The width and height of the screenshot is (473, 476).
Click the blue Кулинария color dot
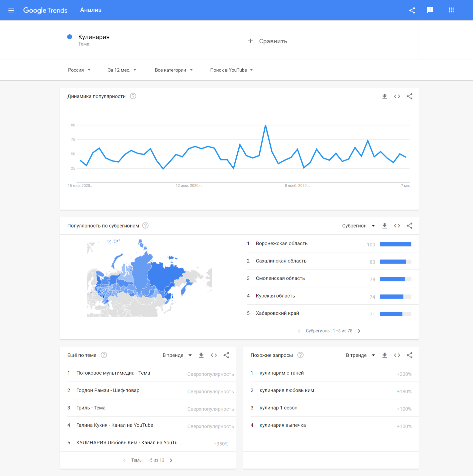(x=70, y=37)
